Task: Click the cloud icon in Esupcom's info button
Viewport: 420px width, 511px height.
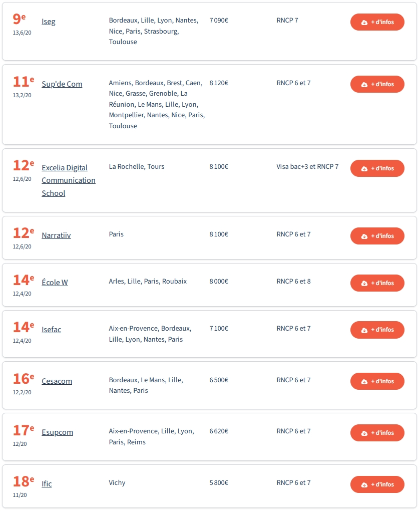Action: pyautogui.click(x=364, y=433)
